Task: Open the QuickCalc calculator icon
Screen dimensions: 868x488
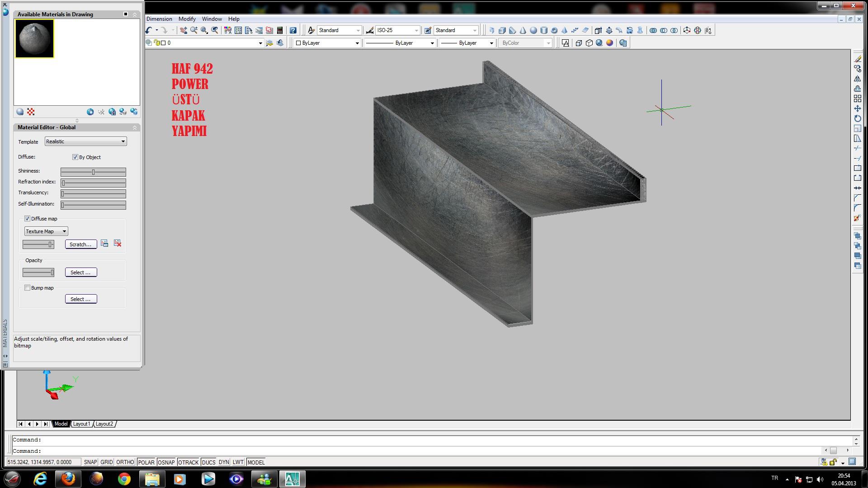Action: tap(280, 30)
